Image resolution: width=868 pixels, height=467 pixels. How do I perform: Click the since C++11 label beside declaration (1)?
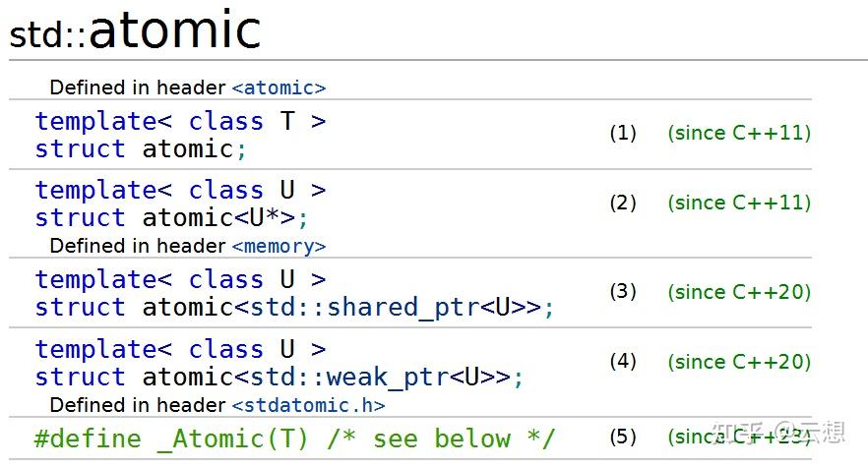click(x=739, y=133)
